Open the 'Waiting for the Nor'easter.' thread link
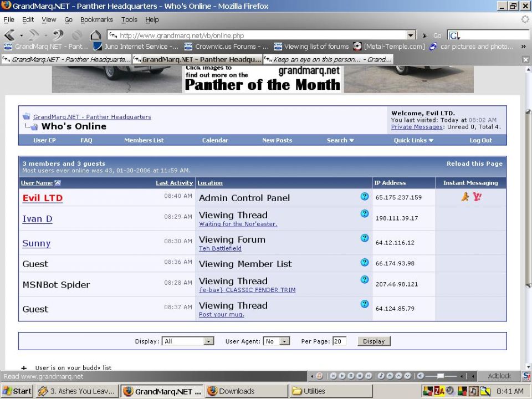532x399 pixels. coord(238,224)
